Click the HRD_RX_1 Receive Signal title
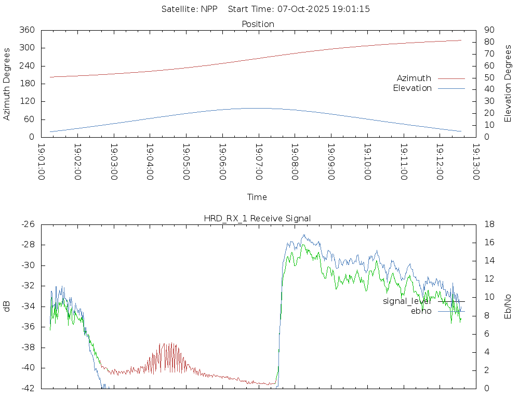Image resolution: width=532 pixels, height=399 pixels. pos(257,218)
